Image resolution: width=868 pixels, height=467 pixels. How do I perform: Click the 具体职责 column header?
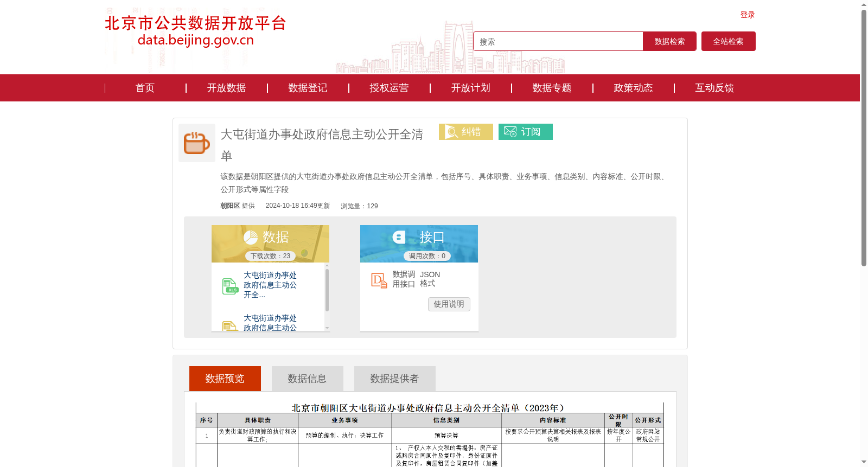pos(258,420)
